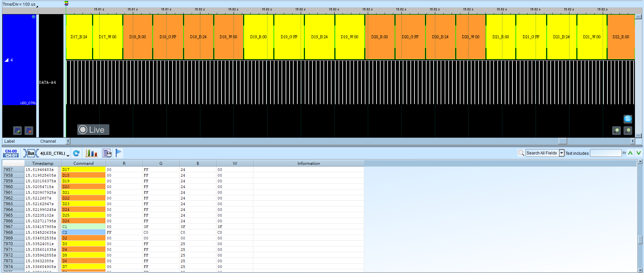The image size is (644, 273).
Task: Sort by the Timestamp column header
Action: pyautogui.click(x=43, y=164)
